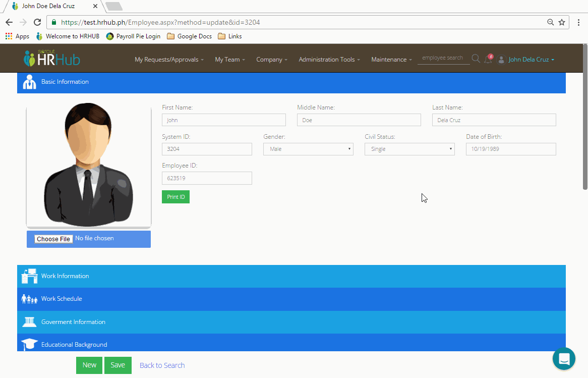588x378 pixels.
Task: Save the employee record
Action: tap(117, 365)
